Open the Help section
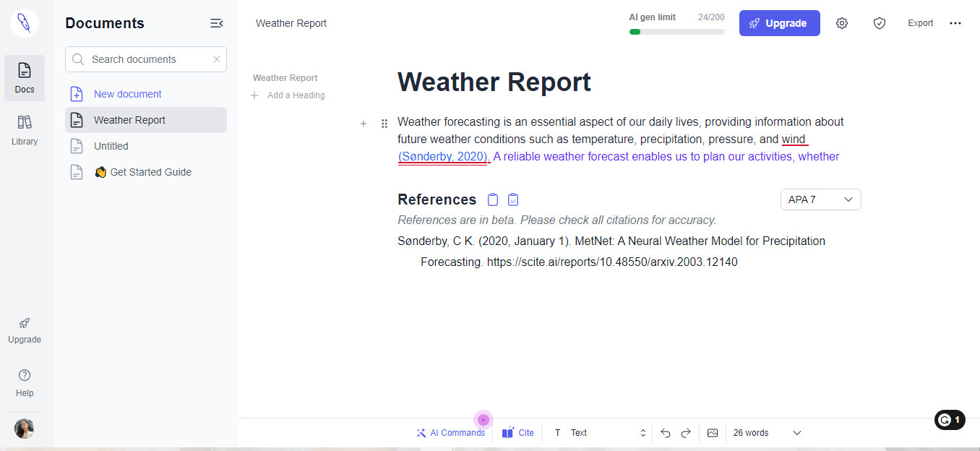 click(x=25, y=383)
